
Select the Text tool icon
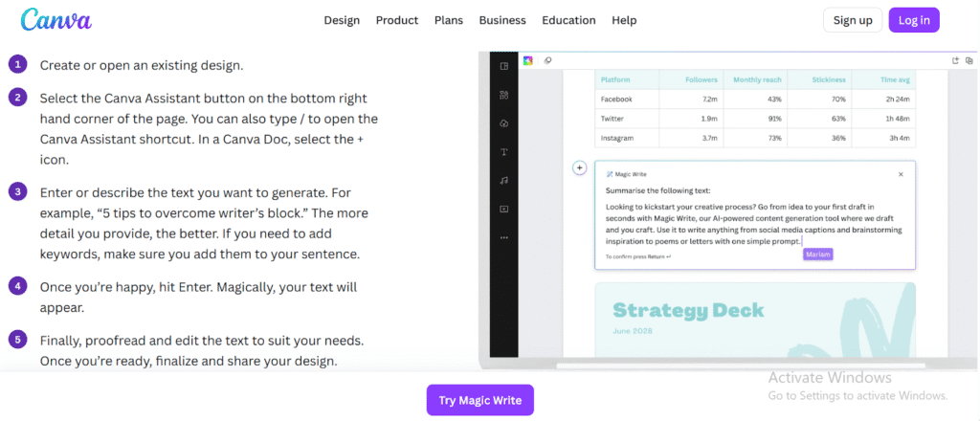click(x=504, y=152)
